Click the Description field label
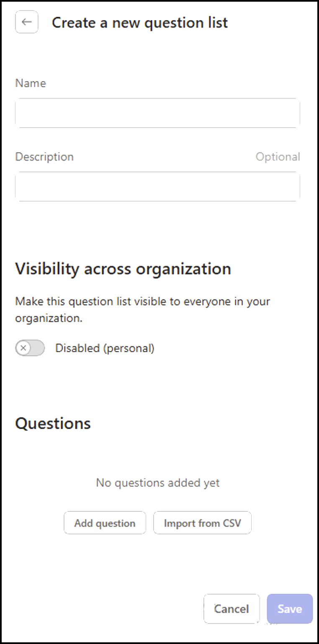This screenshot has width=319, height=644. click(x=44, y=157)
